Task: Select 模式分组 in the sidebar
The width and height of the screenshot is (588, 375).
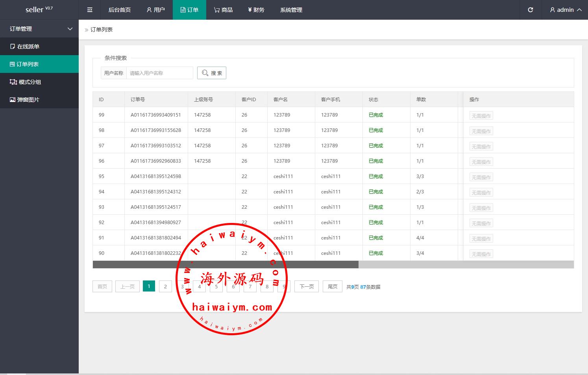Action: (30, 82)
